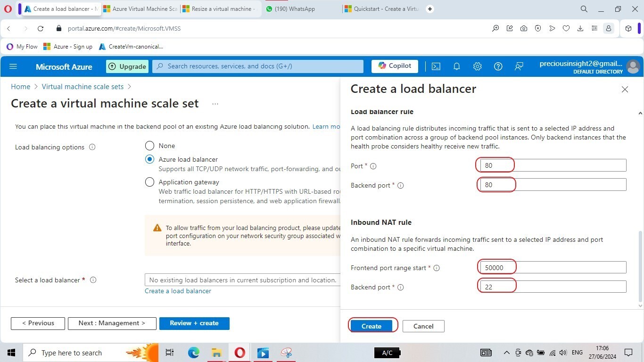The image size is (644, 362).
Task: Open the Windows Start menu
Action: tap(11, 353)
